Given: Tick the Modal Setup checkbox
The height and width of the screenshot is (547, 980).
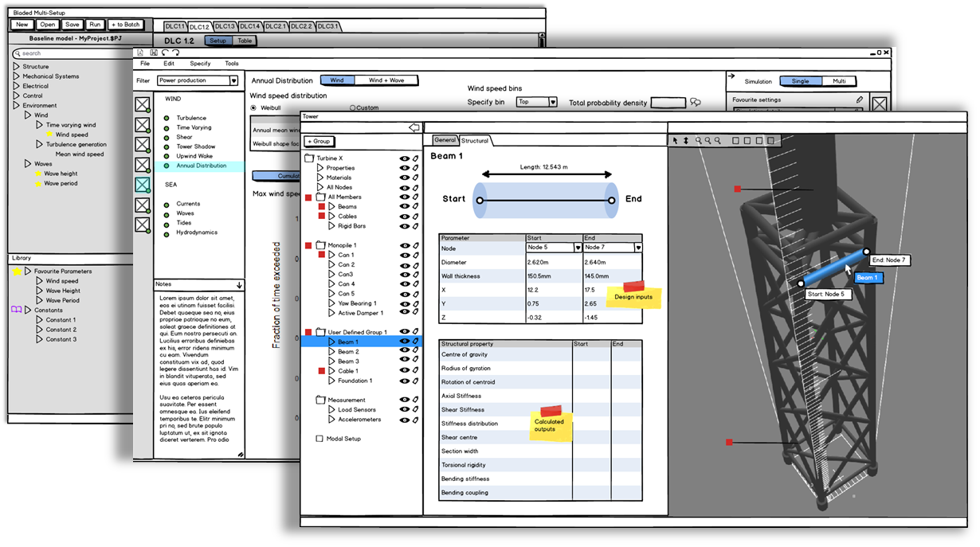Looking at the screenshot, I should (319, 439).
